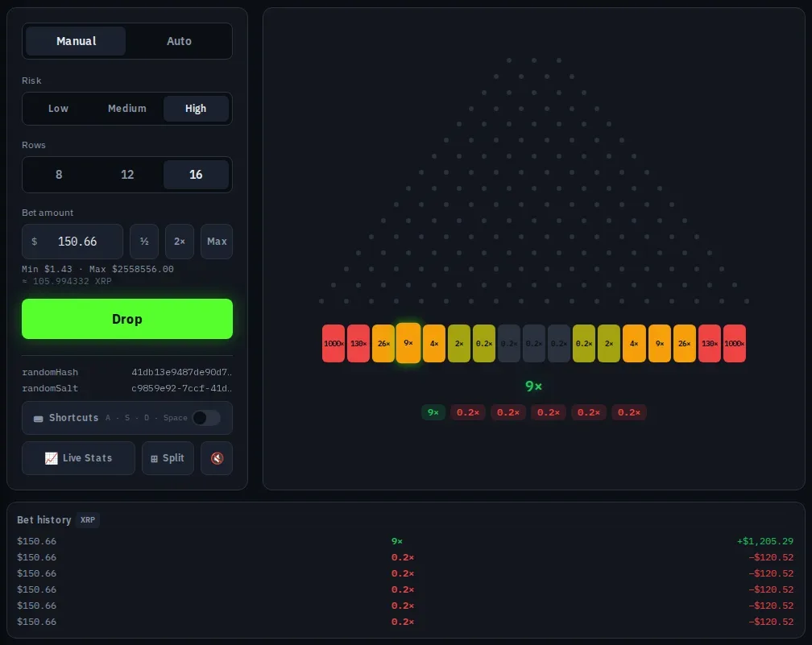
Task: Select Medium risk
Action: 127,108
